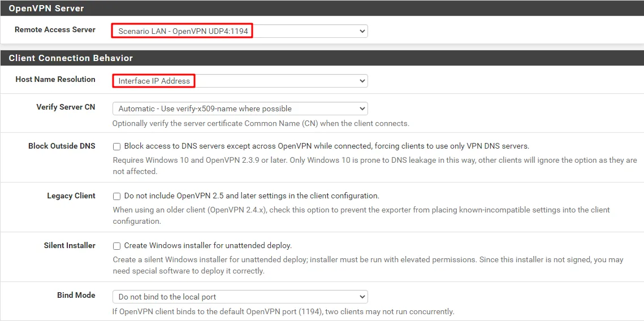
Task: Check the Legacy Client option
Action: pos(116,196)
